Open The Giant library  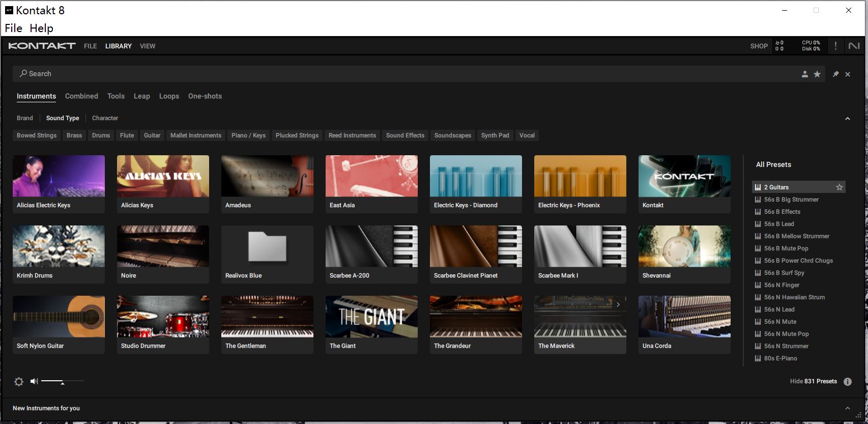[x=372, y=324]
